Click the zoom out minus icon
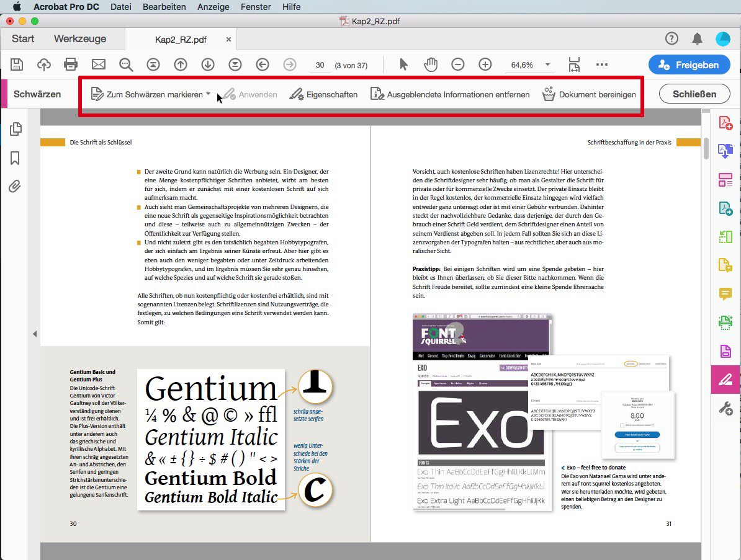The width and height of the screenshot is (741, 560). pyautogui.click(x=457, y=64)
